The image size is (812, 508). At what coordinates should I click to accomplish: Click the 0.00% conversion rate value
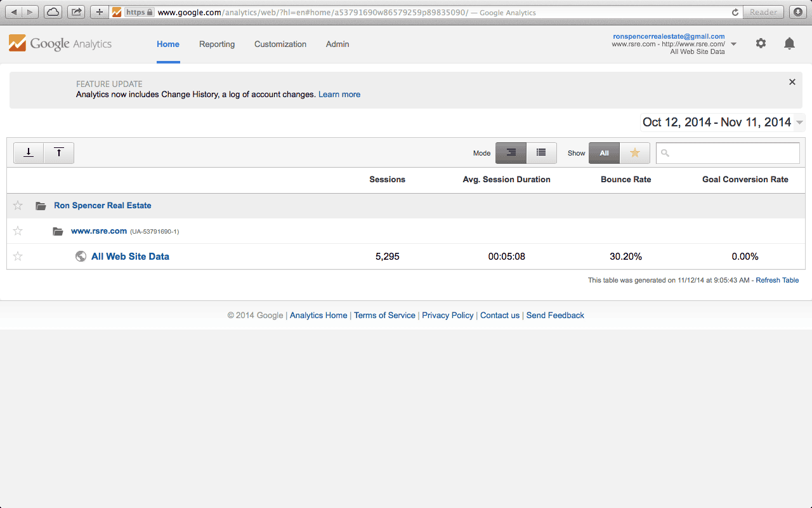745,257
